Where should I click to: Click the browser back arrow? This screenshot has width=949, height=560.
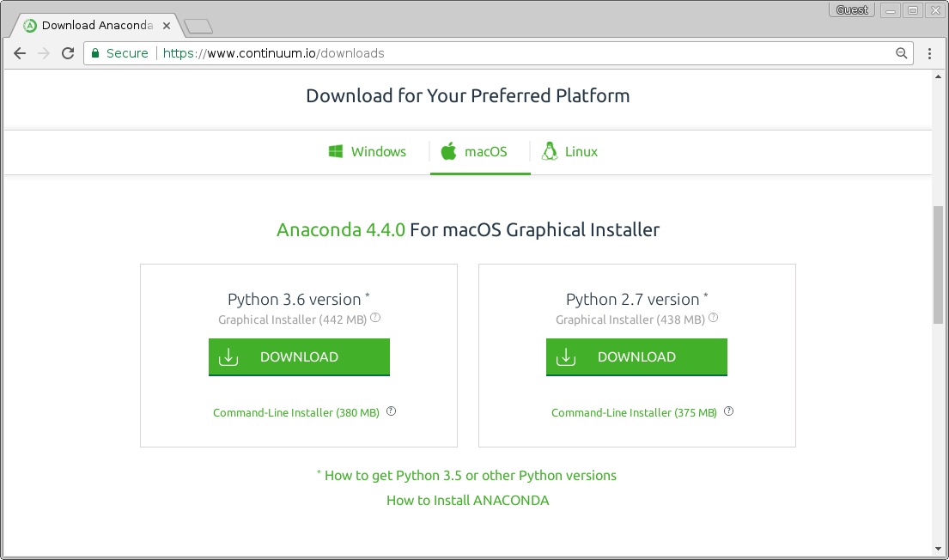20,52
